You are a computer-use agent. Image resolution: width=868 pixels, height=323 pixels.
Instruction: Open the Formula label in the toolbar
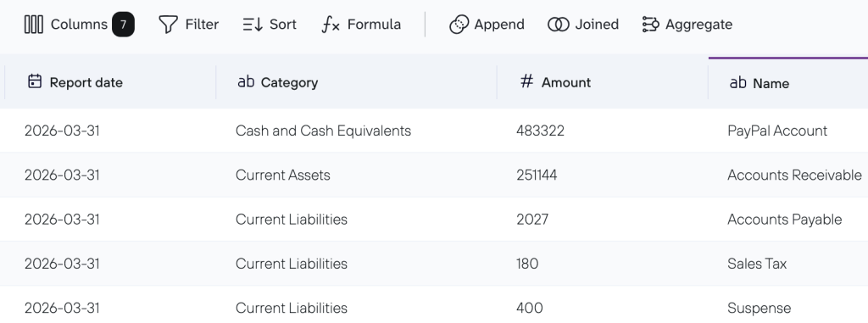coord(374,25)
